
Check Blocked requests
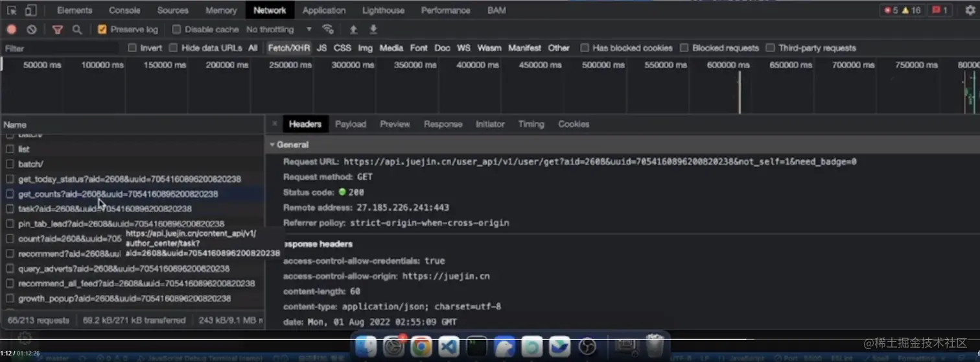(684, 48)
